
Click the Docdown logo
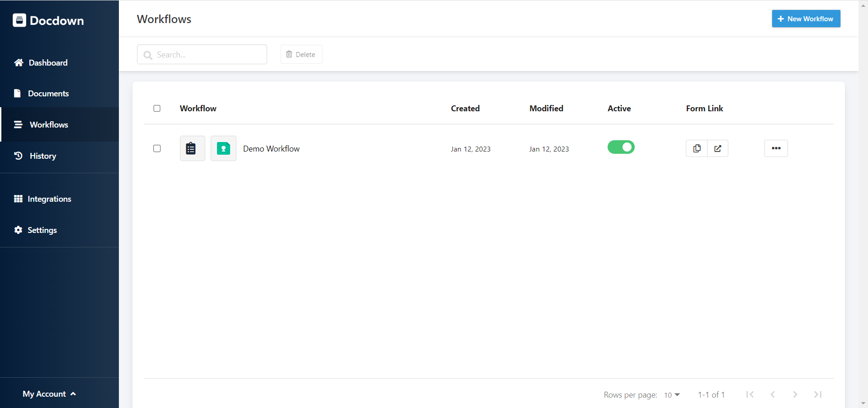48,20
